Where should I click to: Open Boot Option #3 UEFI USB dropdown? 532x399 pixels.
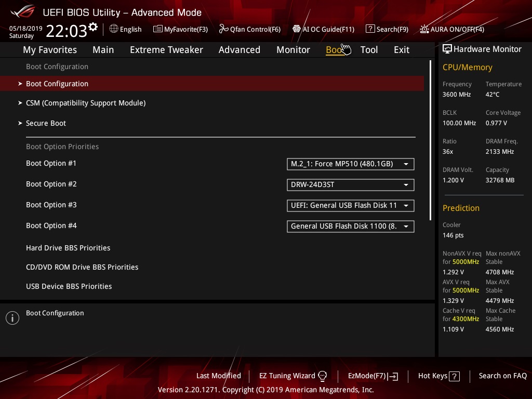[x=351, y=205]
